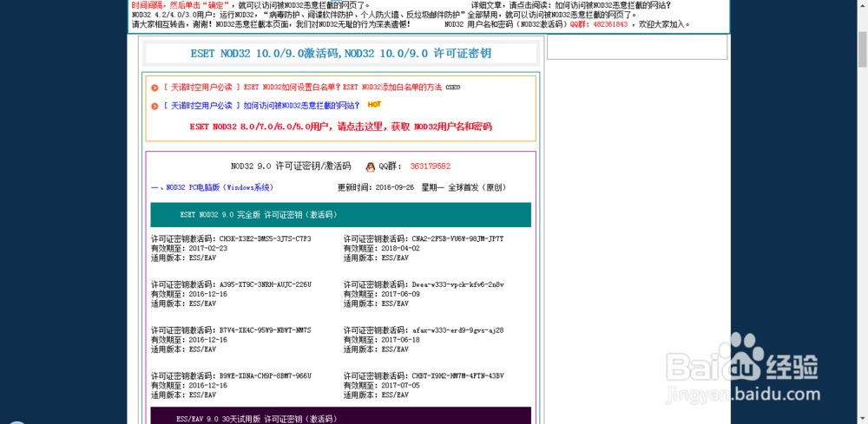Click the empty box in the right column
Image resolution: width=868 pixels, height=424 pixels.
[x=636, y=48]
